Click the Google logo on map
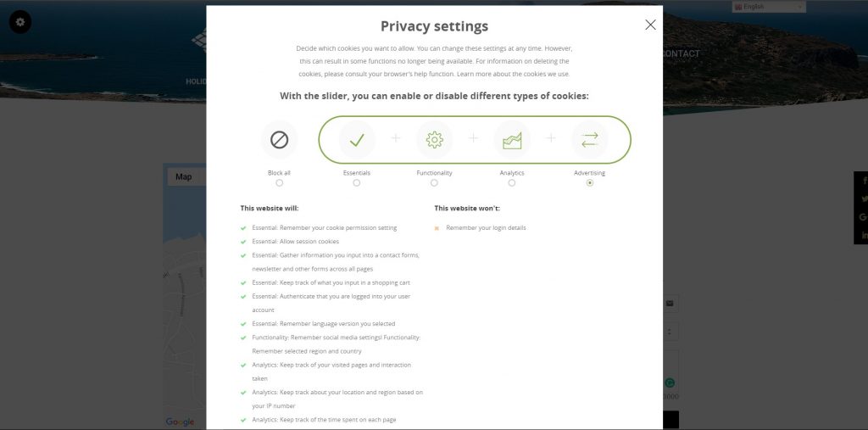 point(180,422)
